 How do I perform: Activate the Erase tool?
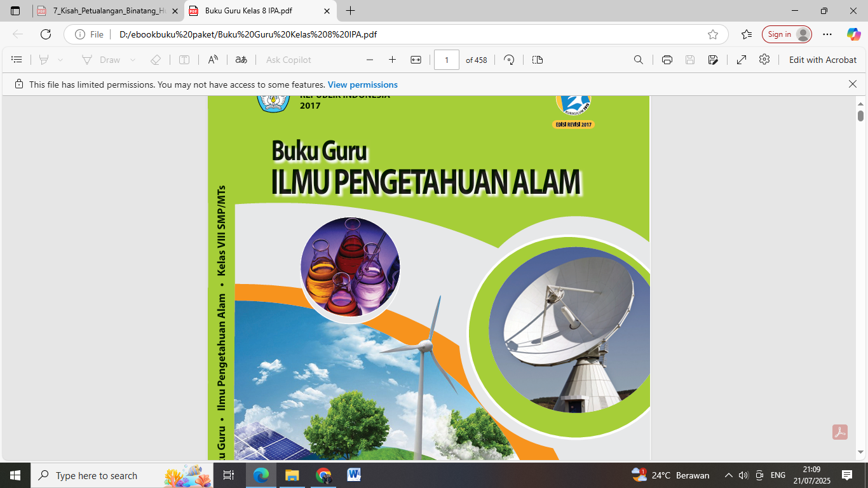click(x=155, y=59)
